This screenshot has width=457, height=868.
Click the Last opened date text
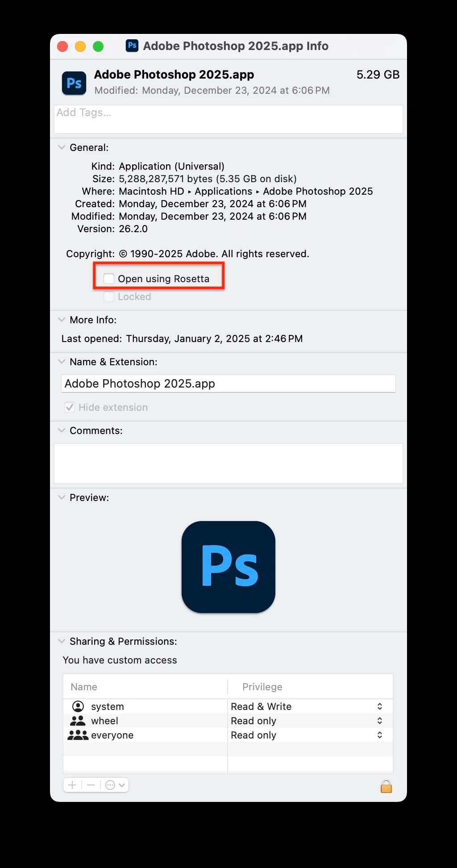[x=214, y=338]
